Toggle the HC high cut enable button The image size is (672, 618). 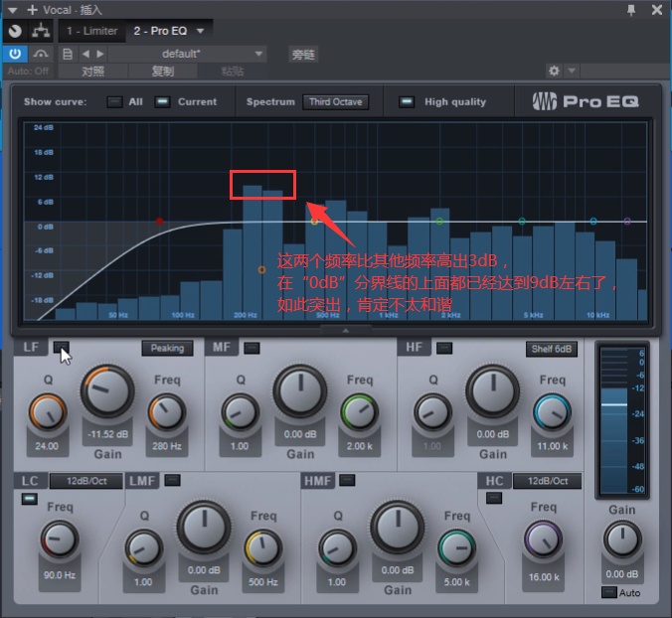point(494,498)
